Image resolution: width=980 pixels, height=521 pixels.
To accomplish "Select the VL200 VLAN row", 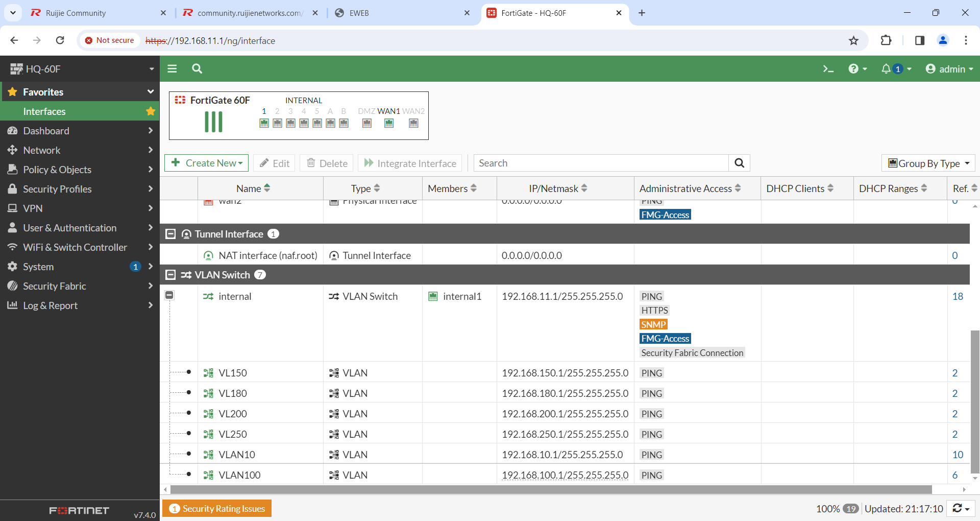I will point(565,414).
